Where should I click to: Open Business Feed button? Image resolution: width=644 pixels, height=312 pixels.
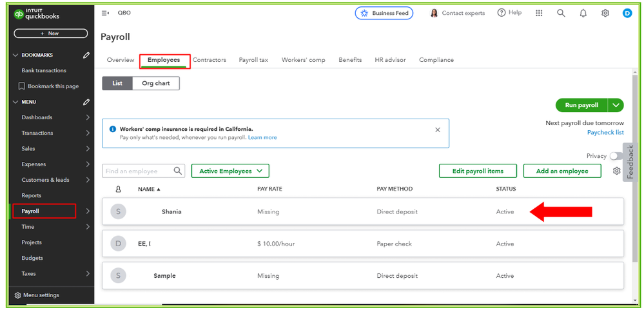click(384, 13)
